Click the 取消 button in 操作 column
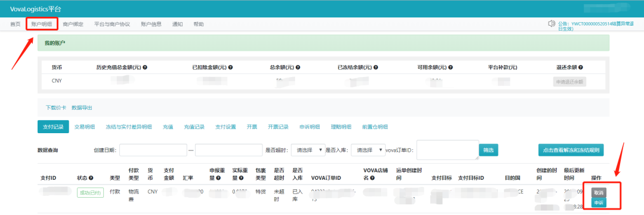 point(599,192)
